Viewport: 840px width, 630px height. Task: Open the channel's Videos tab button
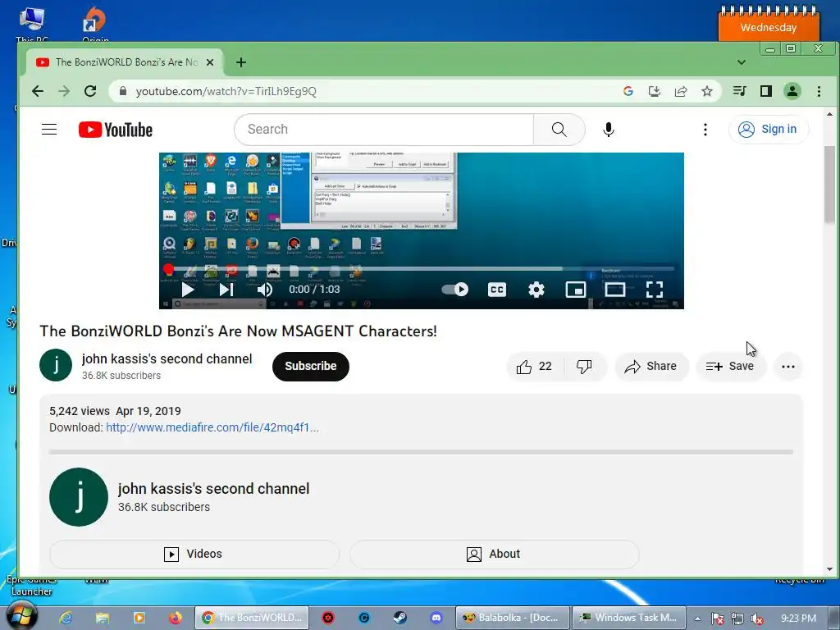194,554
